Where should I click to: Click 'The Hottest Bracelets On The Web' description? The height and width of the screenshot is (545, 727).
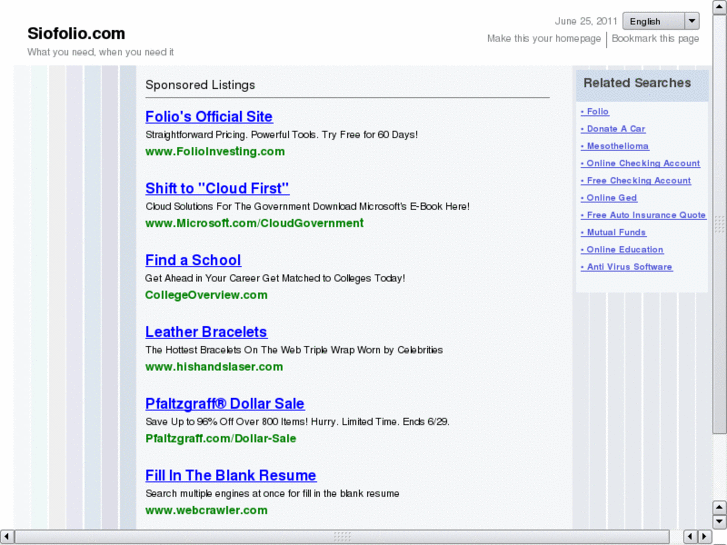coord(294,350)
